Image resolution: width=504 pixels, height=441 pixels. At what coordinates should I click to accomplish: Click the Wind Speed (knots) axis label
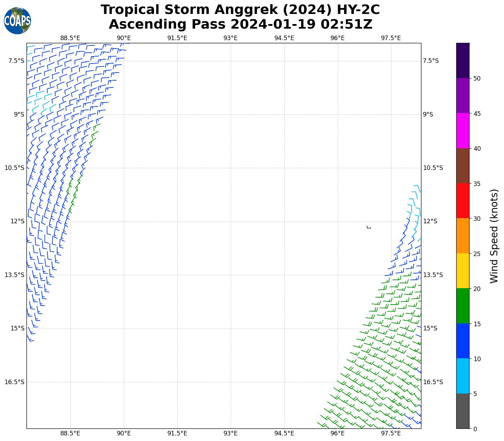point(494,236)
